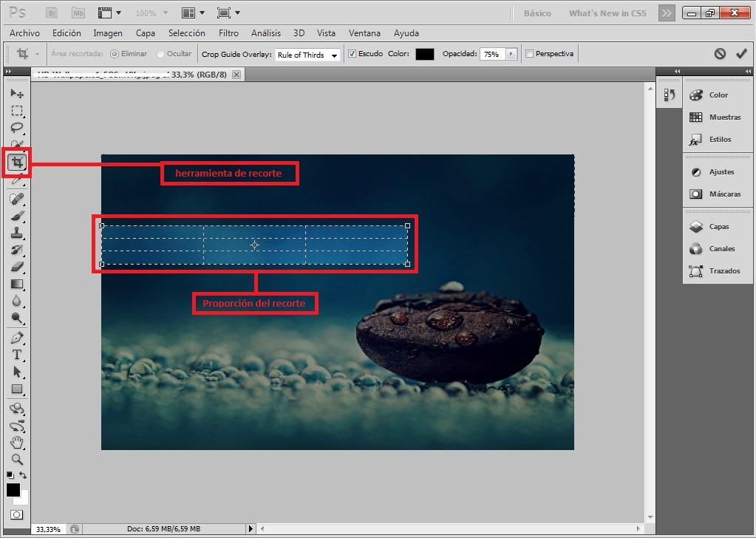The width and height of the screenshot is (756, 538).
Task: Select the Eliminar radio button
Action: point(115,54)
